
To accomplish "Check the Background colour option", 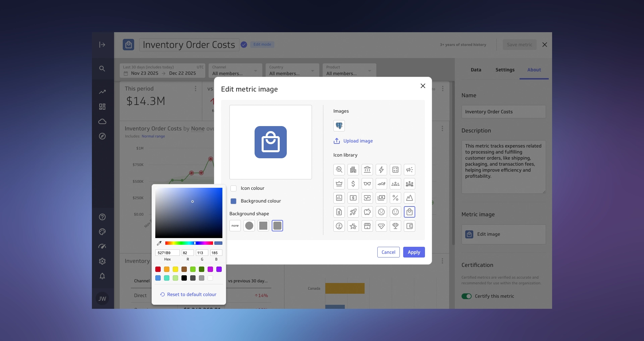I will [x=233, y=201].
